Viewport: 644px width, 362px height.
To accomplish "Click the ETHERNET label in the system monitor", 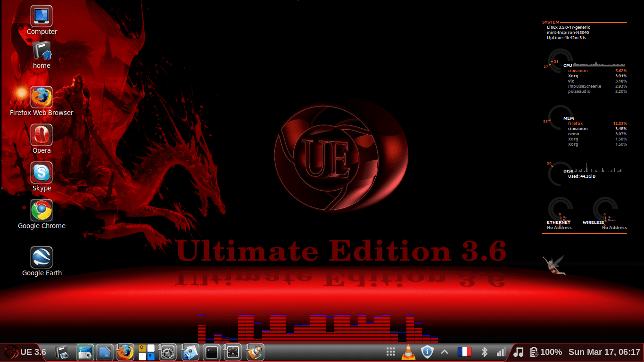I will pos(559,222).
